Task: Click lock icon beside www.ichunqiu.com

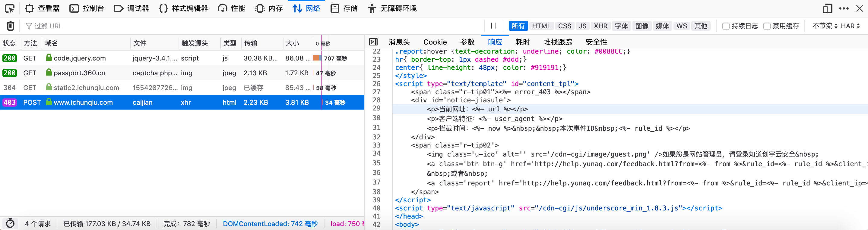Action: [49, 102]
